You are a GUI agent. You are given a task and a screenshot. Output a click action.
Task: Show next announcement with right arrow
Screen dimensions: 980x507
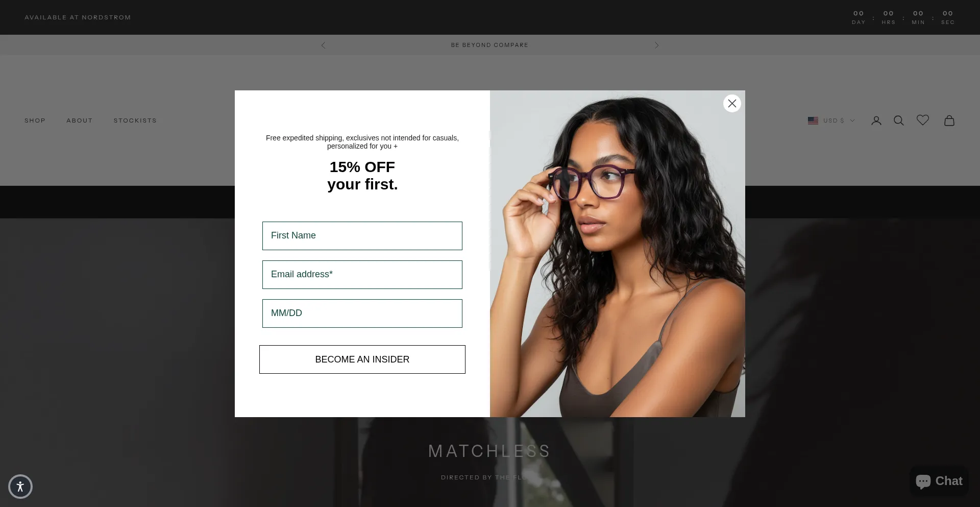click(657, 45)
